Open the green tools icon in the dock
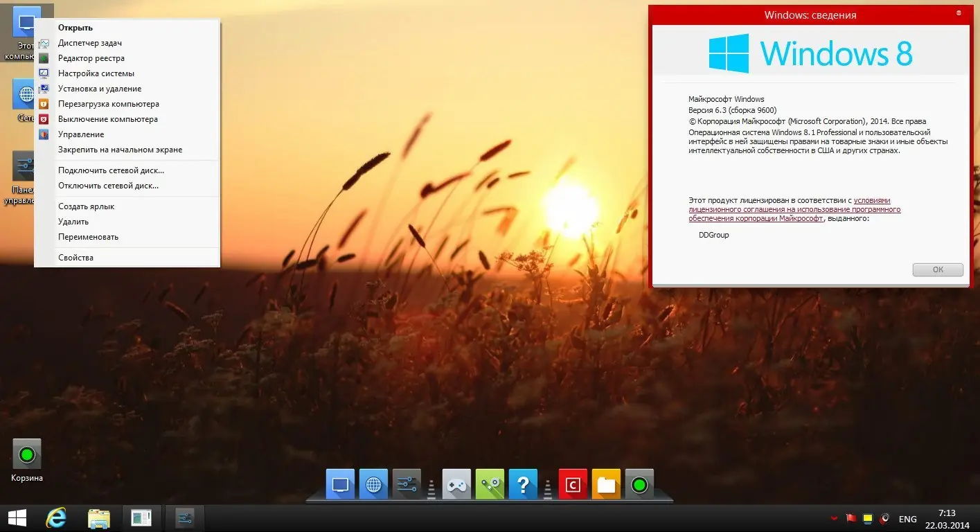The height and width of the screenshot is (532, 980). (490, 485)
